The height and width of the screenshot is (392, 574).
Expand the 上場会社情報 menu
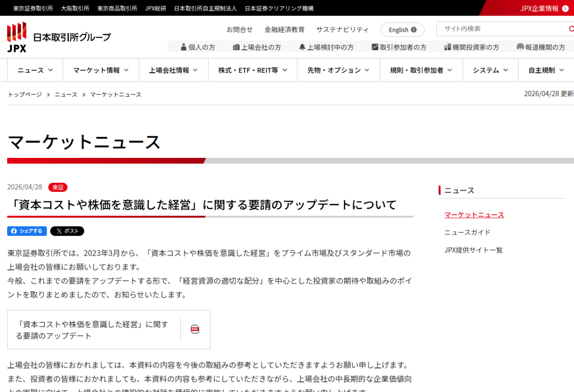point(174,70)
